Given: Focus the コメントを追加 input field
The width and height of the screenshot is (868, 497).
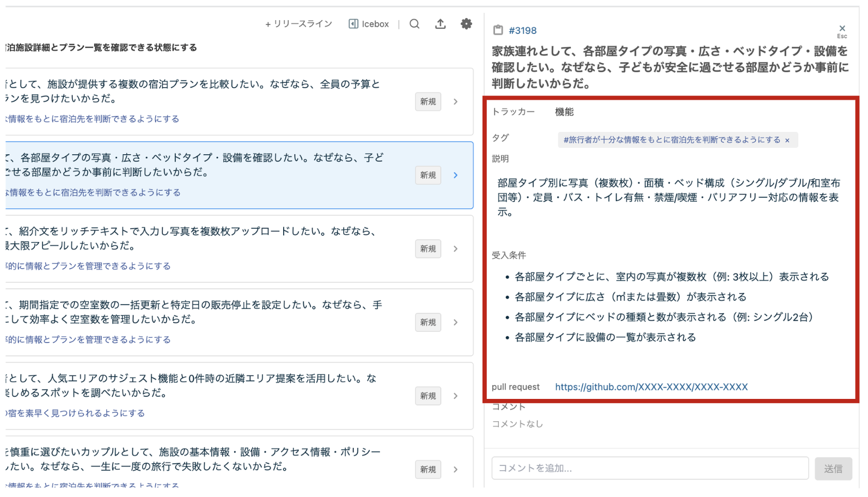Looking at the screenshot, I should [x=650, y=468].
